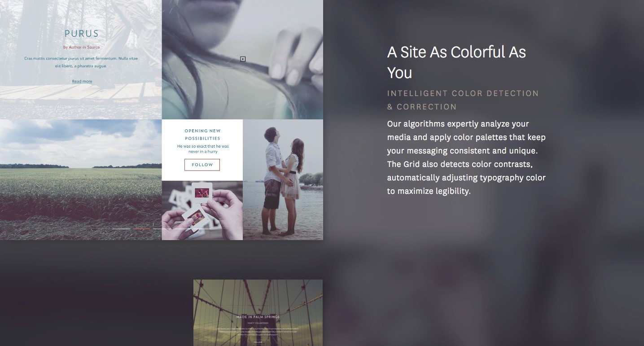Select the first gray slide indicator bar
Viewport: 644px width, 346px height.
click(121, 229)
